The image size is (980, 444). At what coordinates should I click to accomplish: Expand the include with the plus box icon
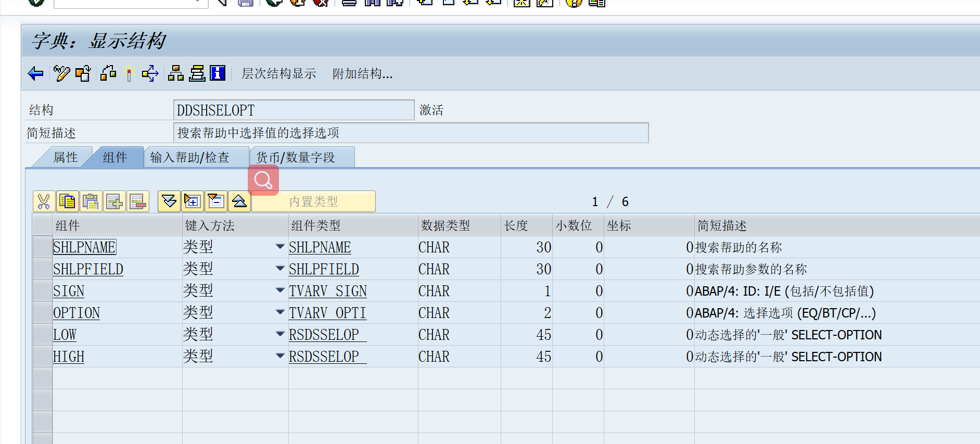(x=193, y=201)
